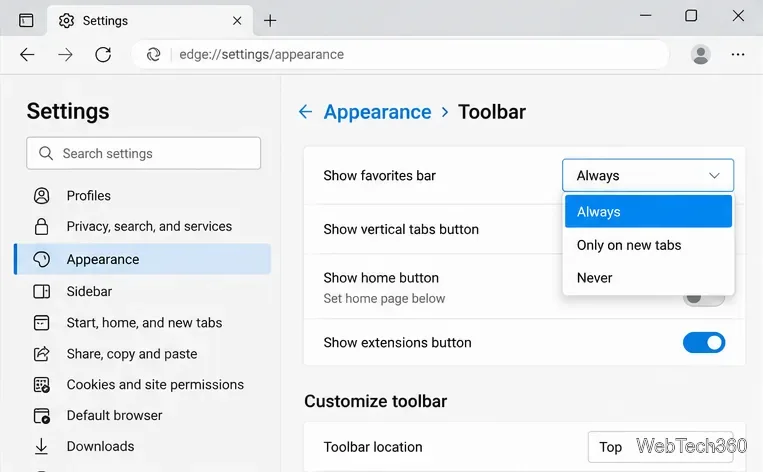Open Downloads settings
Viewport: 763px width, 472px height.
click(x=100, y=446)
